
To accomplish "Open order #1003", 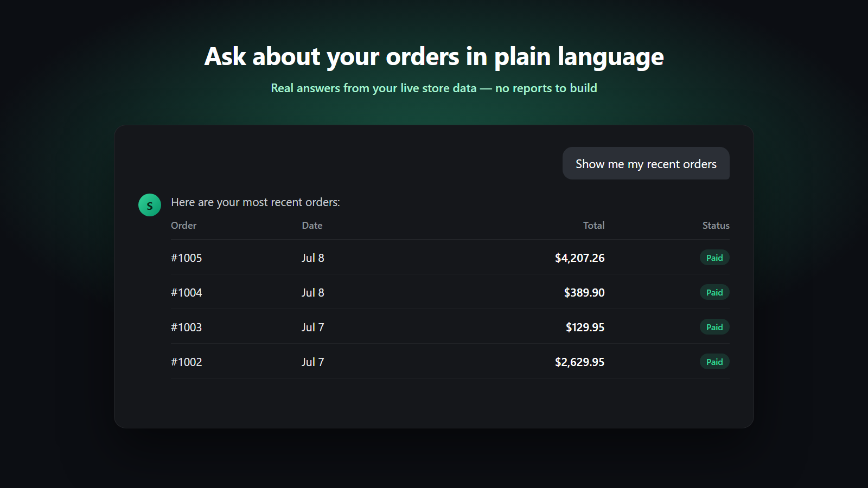I will click(x=186, y=327).
